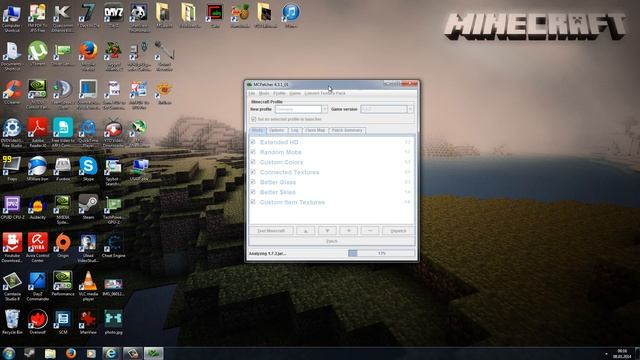640x360 pixels.
Task: Expand the New profile dropdown
Action: pos(324,109)
